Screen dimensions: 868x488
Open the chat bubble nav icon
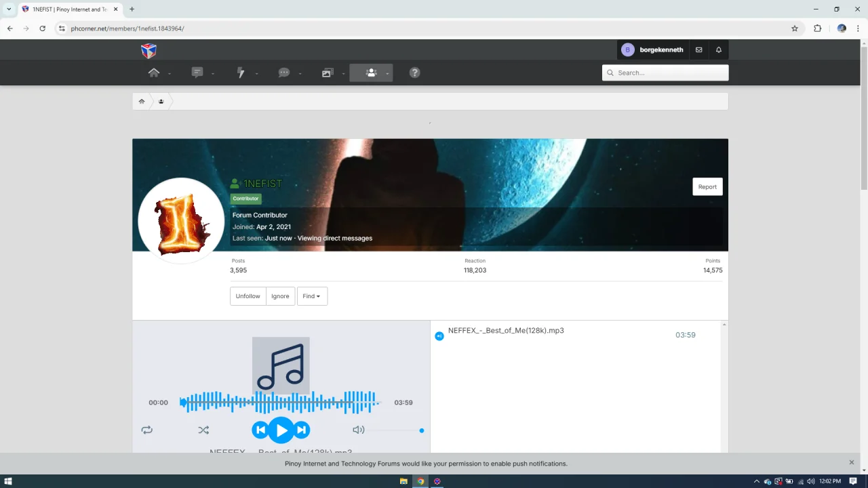coord(284,73)
